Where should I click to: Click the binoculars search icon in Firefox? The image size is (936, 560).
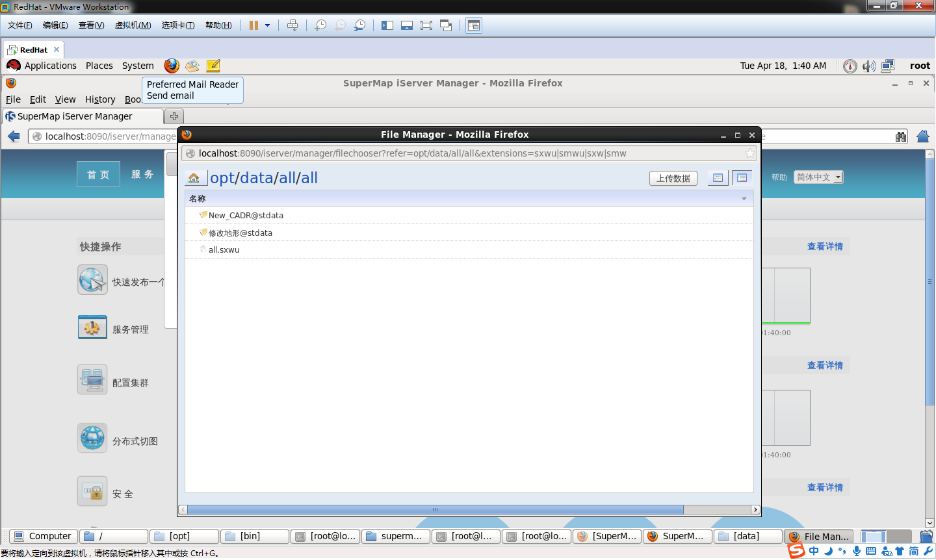901,136
